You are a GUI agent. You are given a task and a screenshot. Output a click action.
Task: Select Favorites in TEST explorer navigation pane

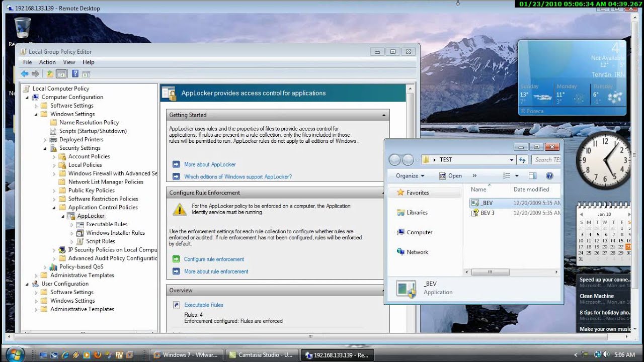tap(418, 193)
